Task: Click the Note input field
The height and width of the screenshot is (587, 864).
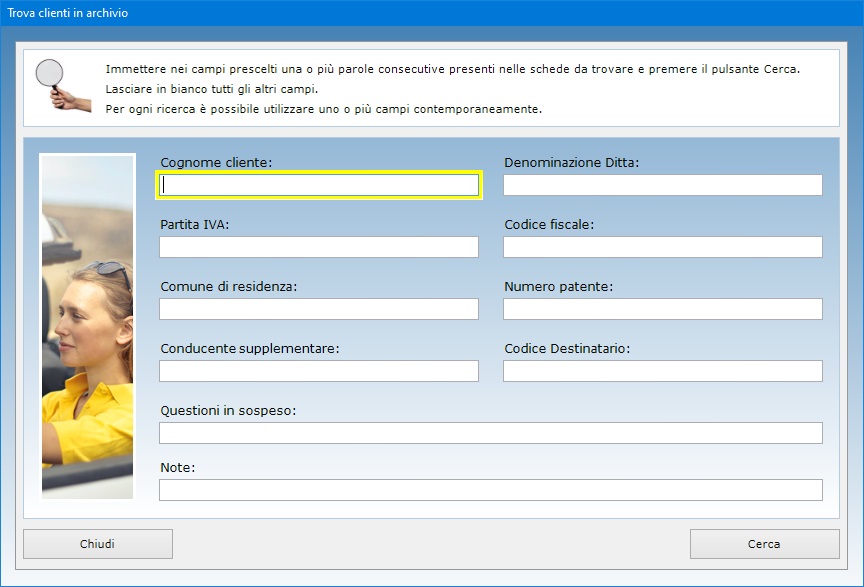Action: 490,490
